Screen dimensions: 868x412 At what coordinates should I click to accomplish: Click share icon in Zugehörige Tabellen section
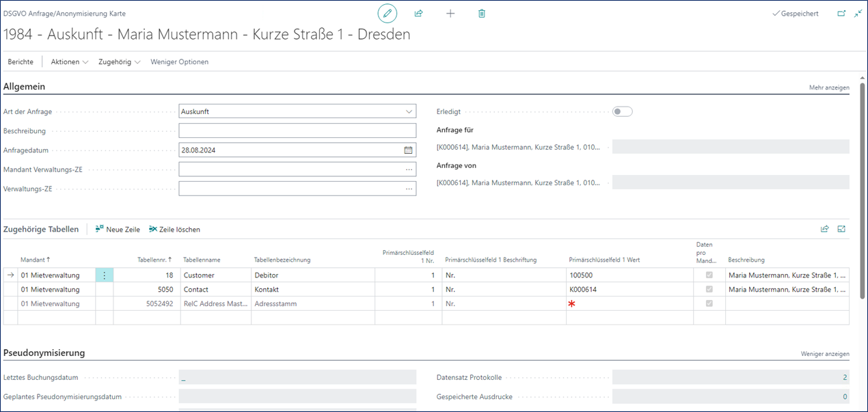[825, 230]
